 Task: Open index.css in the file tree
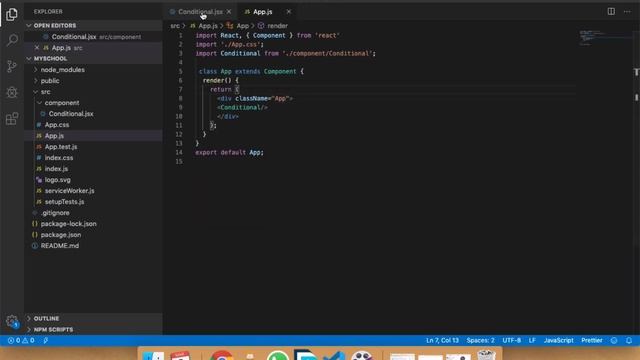click(x=59, y=158)
